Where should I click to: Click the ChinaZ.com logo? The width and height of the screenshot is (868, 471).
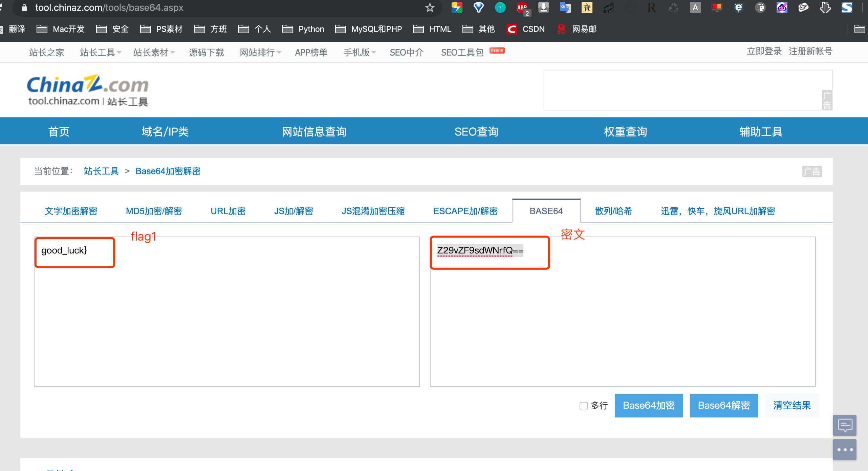click(x=88, y=90)
